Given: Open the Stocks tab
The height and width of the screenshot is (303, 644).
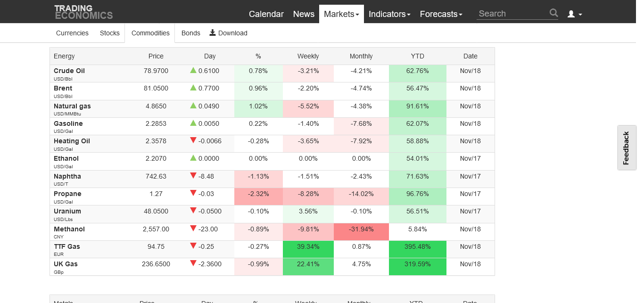Looking at the screenshot, I should click(110, 33).
